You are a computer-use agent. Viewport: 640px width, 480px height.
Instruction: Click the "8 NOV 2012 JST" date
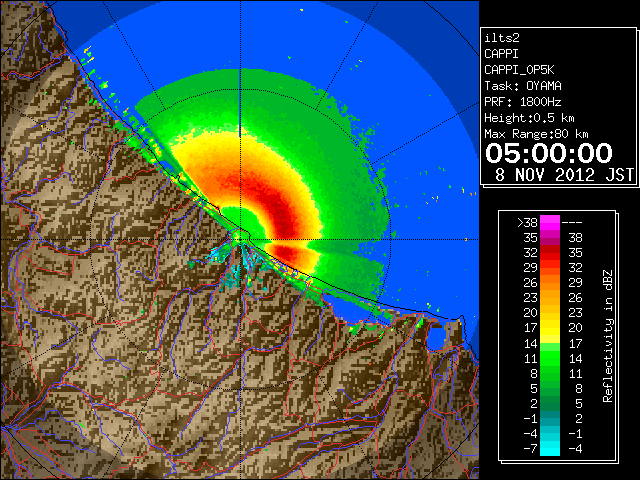click(564, 175)
